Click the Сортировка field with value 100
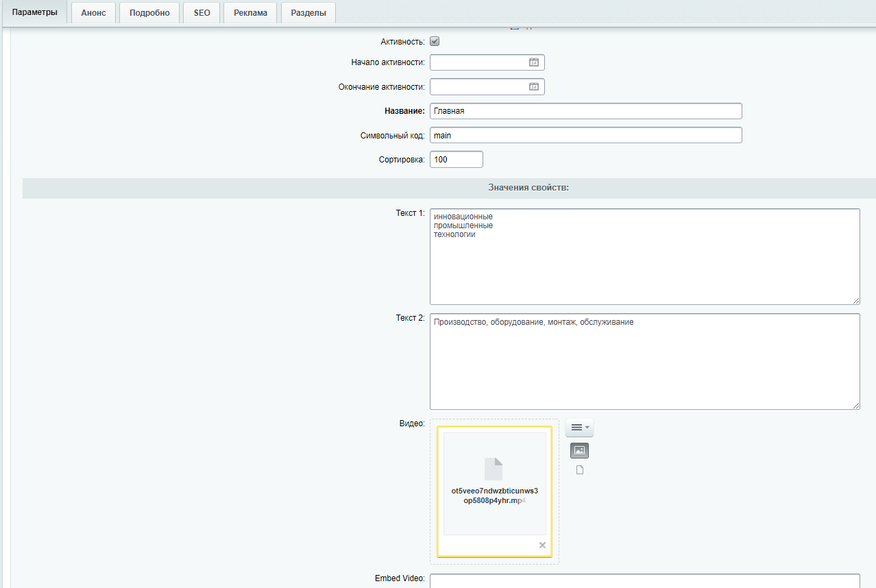This screenshot has height=588, width=876. [x=456, y=160]
